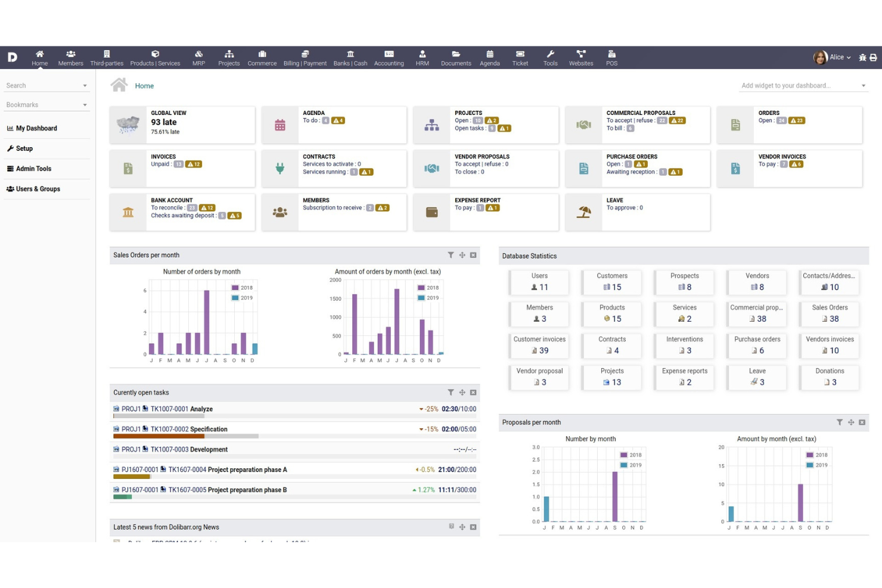Switch to the Accounting menu tab
Viewport: 882px width, 588px height.
(x=389, y=57)
